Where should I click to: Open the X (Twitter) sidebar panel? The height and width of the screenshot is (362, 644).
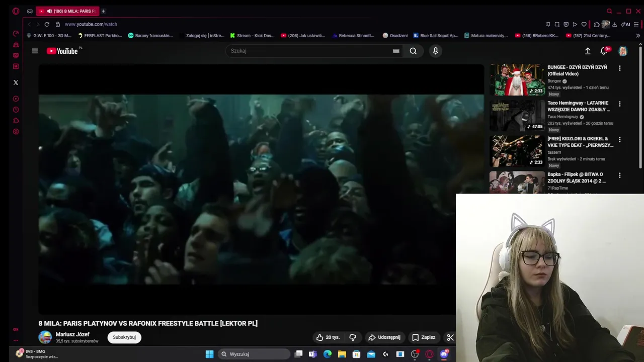pyautogui.click(x=16, y=82)
